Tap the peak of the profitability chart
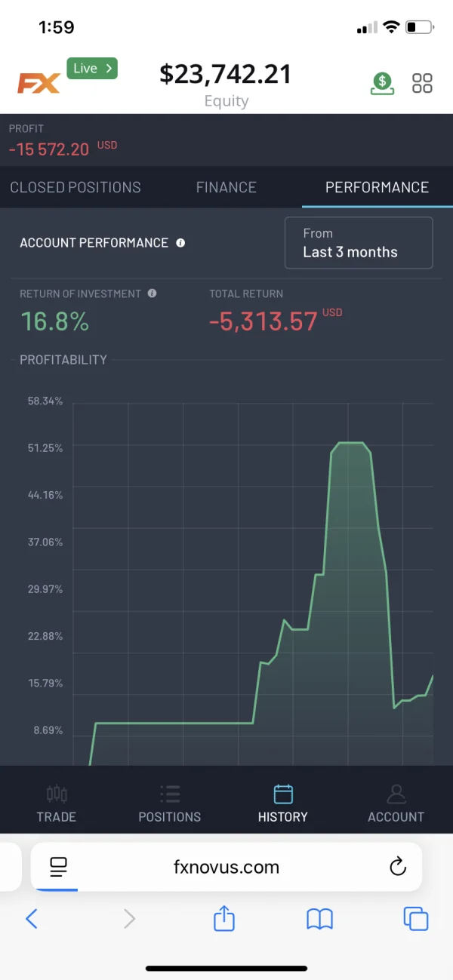Screen dimensions: 453x980 coord(349,443)
